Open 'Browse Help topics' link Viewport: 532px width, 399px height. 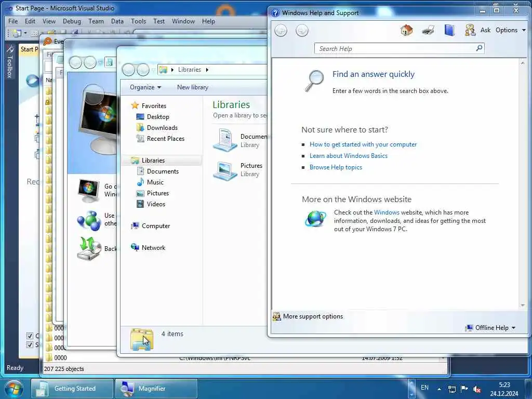point(336,167)
